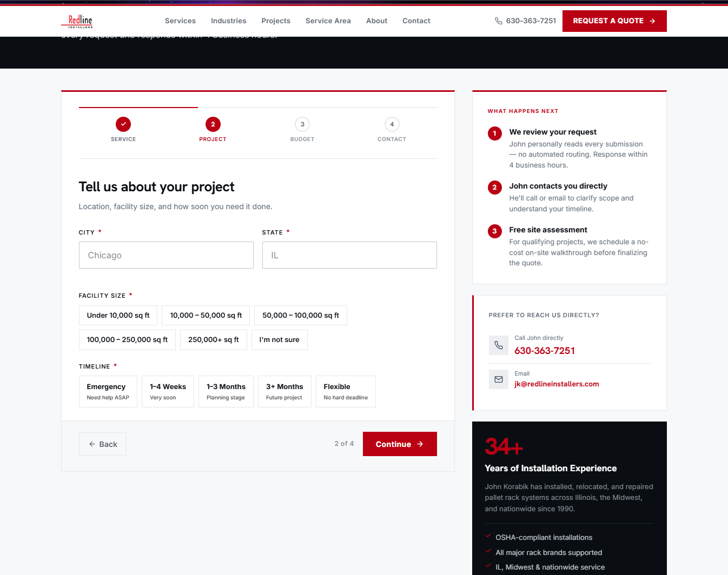728x575 pixels.
Task: Click the BUDGET step label
Action: tap(302, 139)
